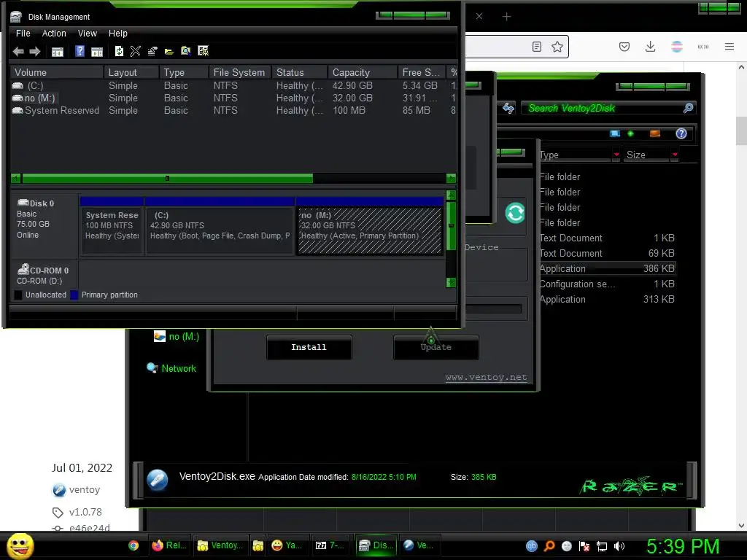747x560 pixels.
Task: Click the network tray icon
Action: (602, 546)
